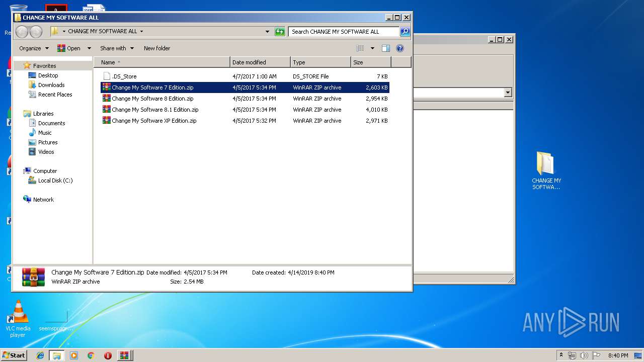Open Desktop in the Favorites list
Viewport: 644px width, 362px height.
(48, 75)
